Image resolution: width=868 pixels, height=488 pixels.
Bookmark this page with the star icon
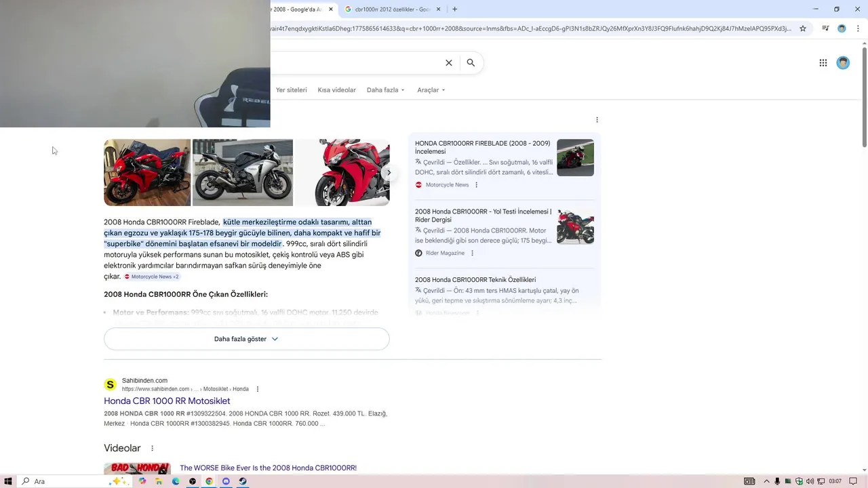pos(803,28)
